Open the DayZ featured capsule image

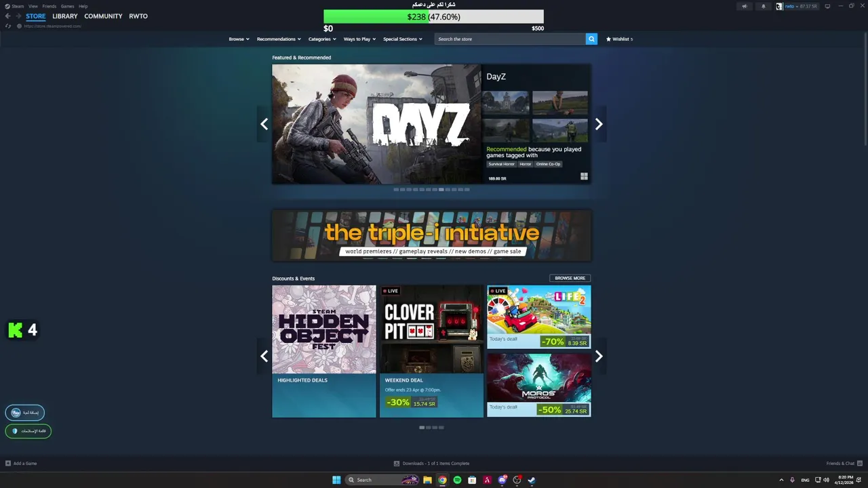tap(376, 124)
